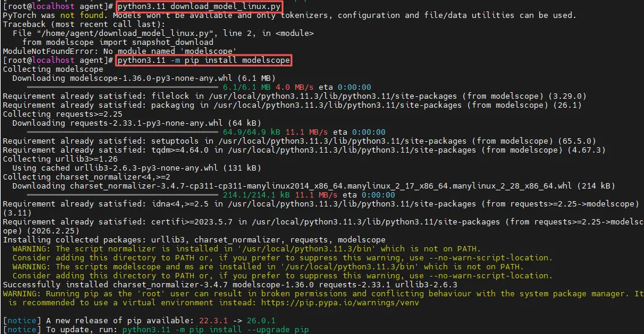Click the "PyTorch was not found" warning line
Screen dimensions: 644x334
point(289,16)
